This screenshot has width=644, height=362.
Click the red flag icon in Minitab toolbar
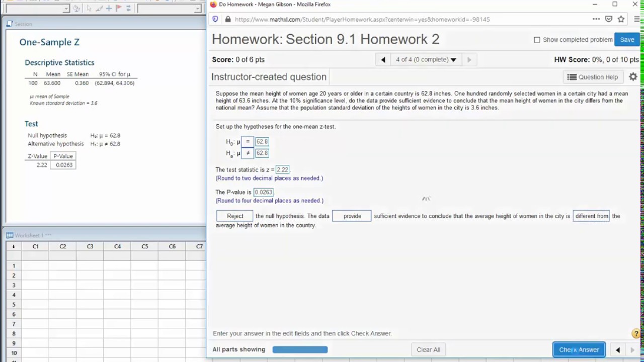[x=119, y=9]
